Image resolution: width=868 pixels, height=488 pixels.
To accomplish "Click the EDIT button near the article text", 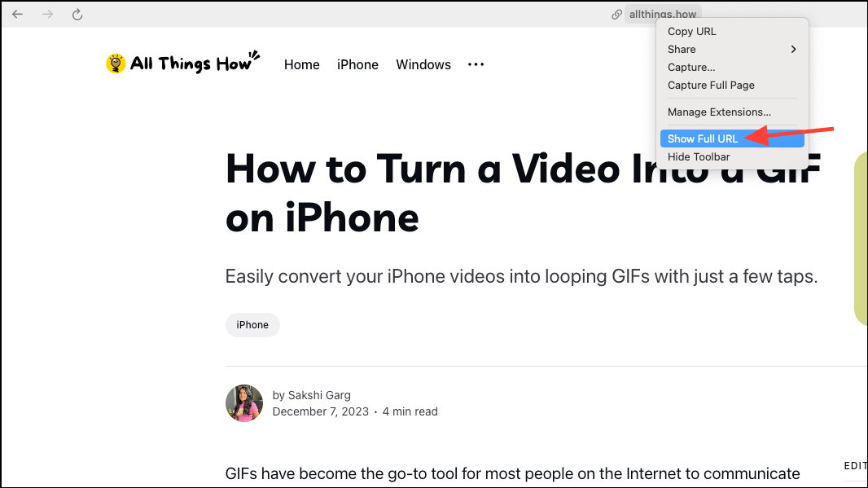I will point(856,465).
